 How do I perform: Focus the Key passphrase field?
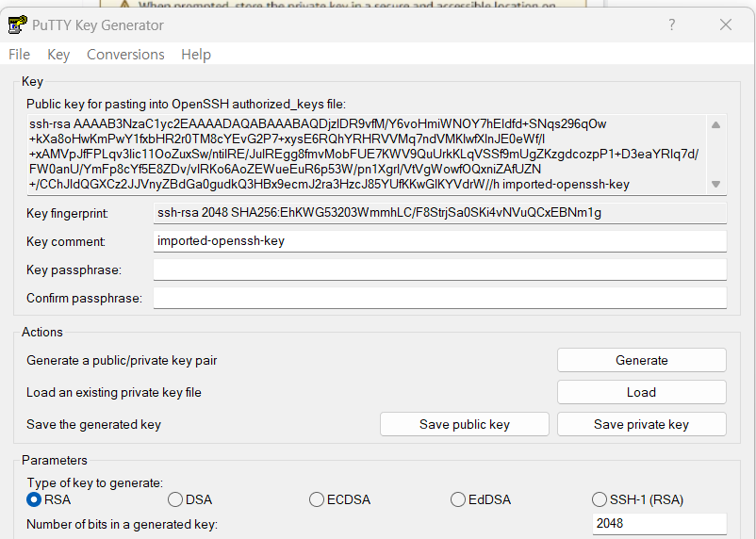439,269
